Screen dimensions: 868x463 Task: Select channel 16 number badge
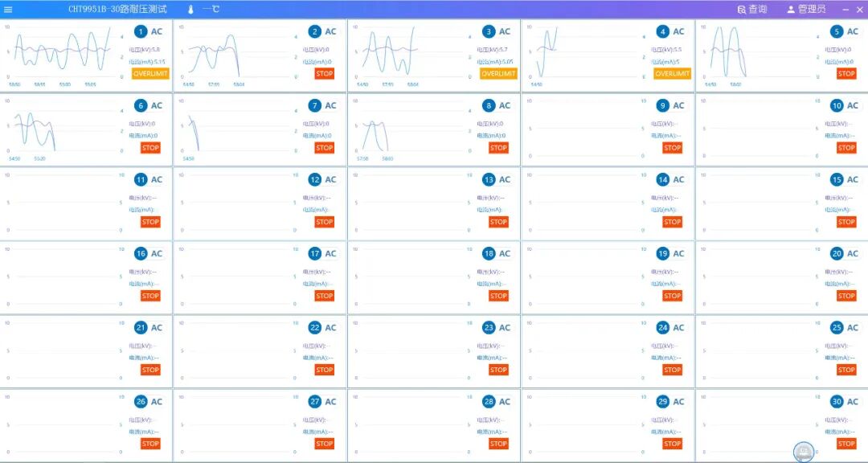coord(141,254)
